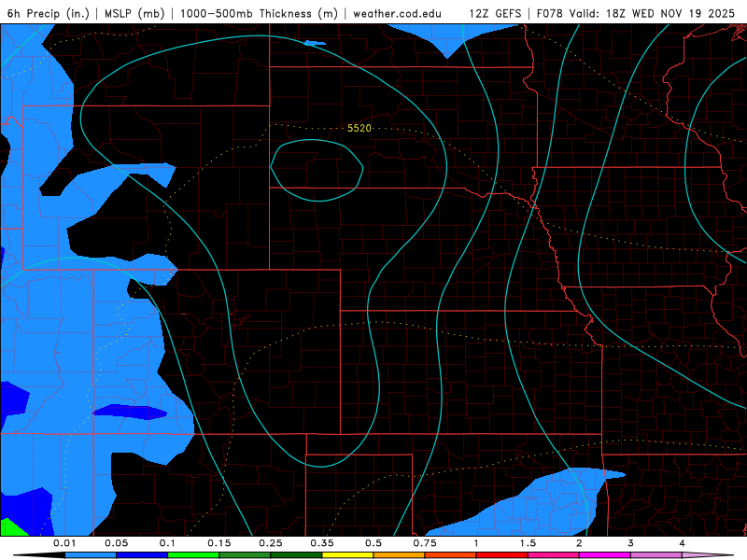The height and width of the screenshot is (560, 747).
Task: Click the '0.5' legend value
Action: pos(373,543)
